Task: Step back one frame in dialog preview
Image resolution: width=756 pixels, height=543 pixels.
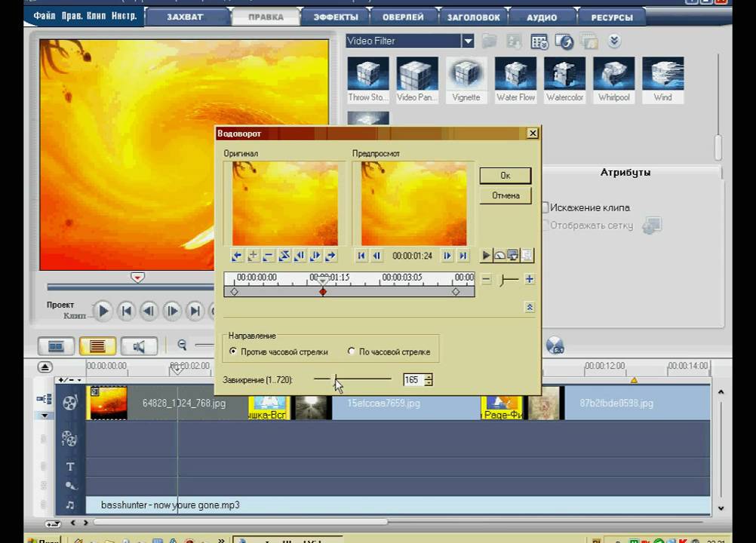Action: click(x=376, y=256)
